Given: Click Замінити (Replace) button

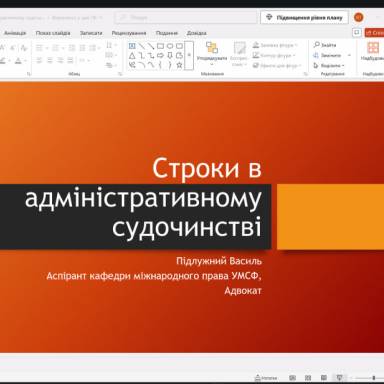Looking at the screenshot, I should [x=327, y=55].
